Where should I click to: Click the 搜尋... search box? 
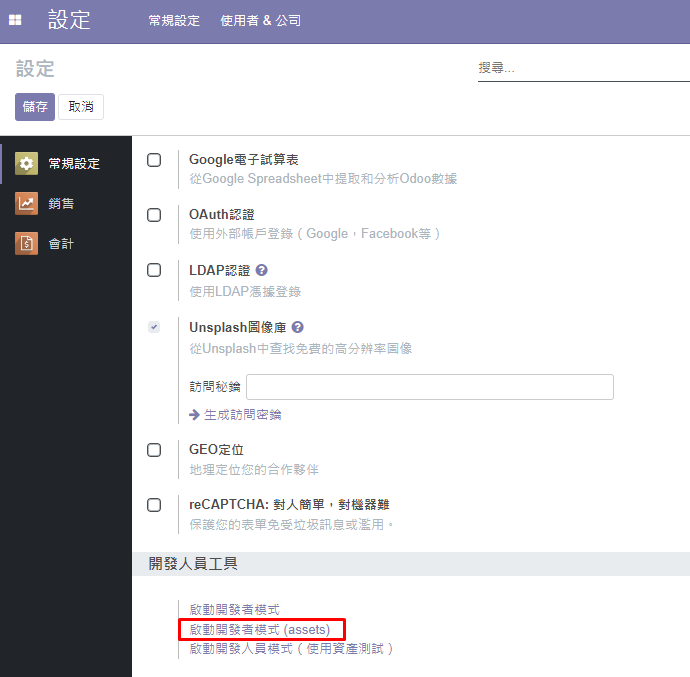click(x=584, y=68)
